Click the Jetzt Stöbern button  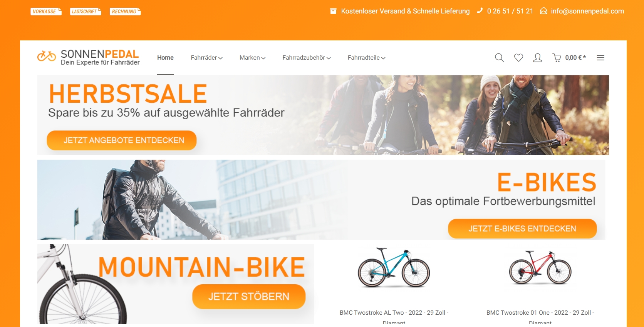tap(249, 297)
